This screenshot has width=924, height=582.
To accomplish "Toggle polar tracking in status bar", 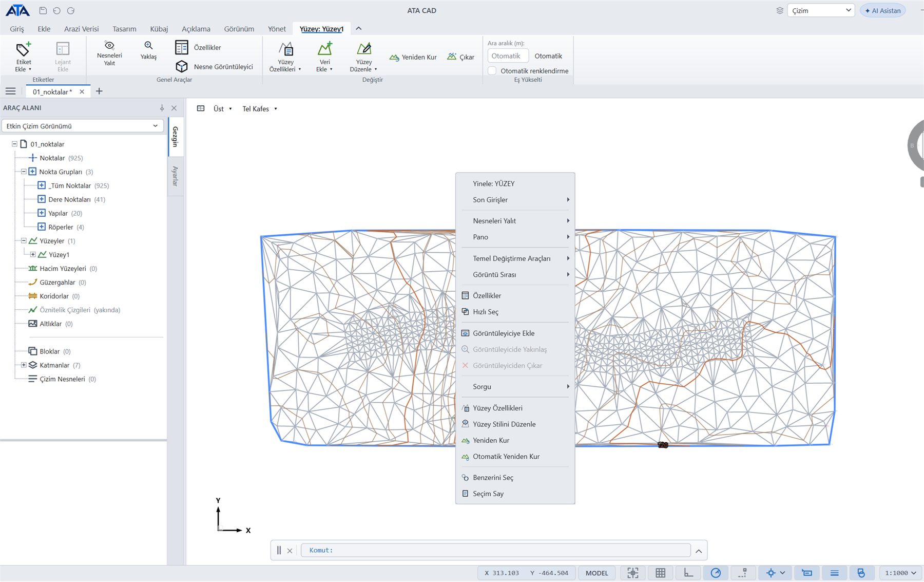I will 716,573.
